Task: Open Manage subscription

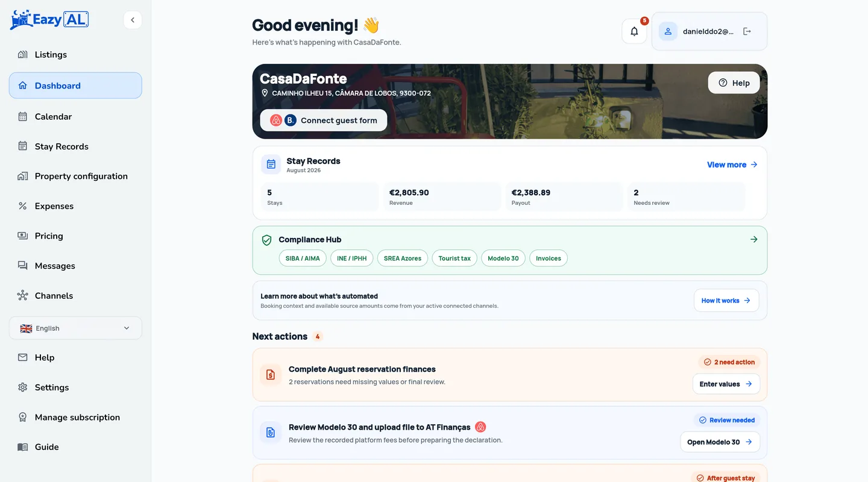Action: tap(75, 418)
